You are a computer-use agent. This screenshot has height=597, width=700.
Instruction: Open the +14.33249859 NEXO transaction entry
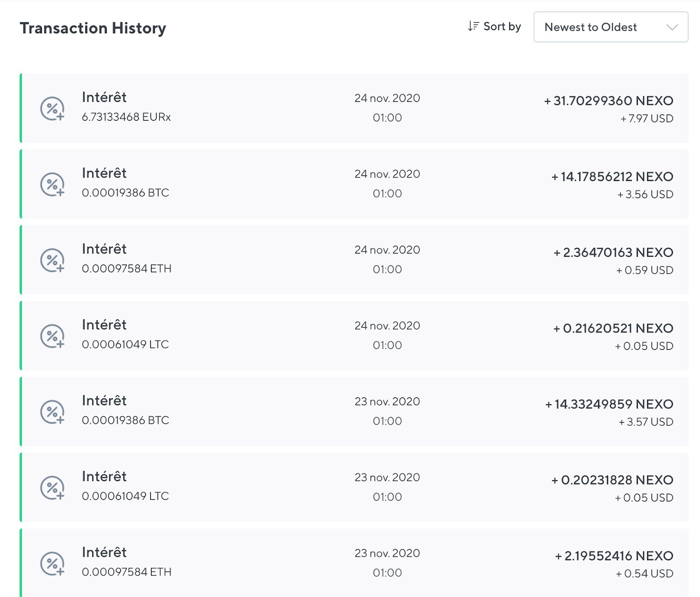click(x=354, y=411)
